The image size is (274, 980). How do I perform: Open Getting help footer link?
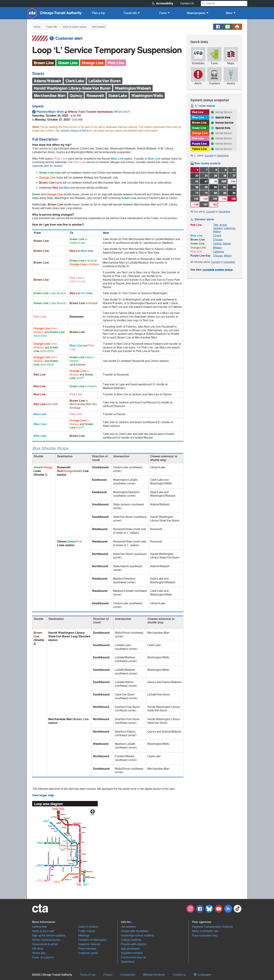(x=40, y=927)
